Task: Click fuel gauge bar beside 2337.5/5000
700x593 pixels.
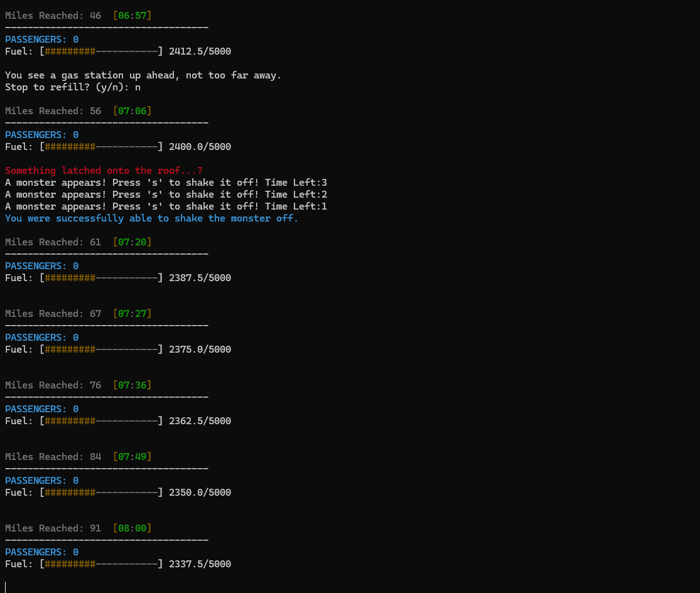Action: coord(101,564)
